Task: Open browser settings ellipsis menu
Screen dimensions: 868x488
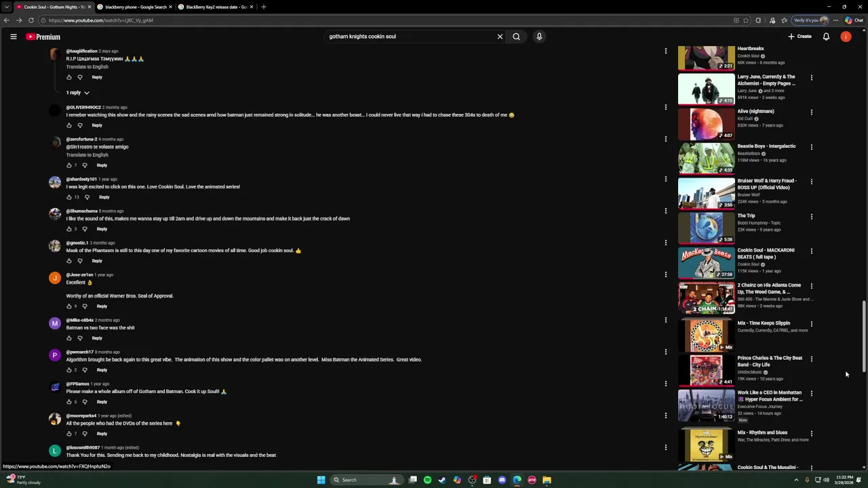Action: pyautogui.click(x=835, y=20)
